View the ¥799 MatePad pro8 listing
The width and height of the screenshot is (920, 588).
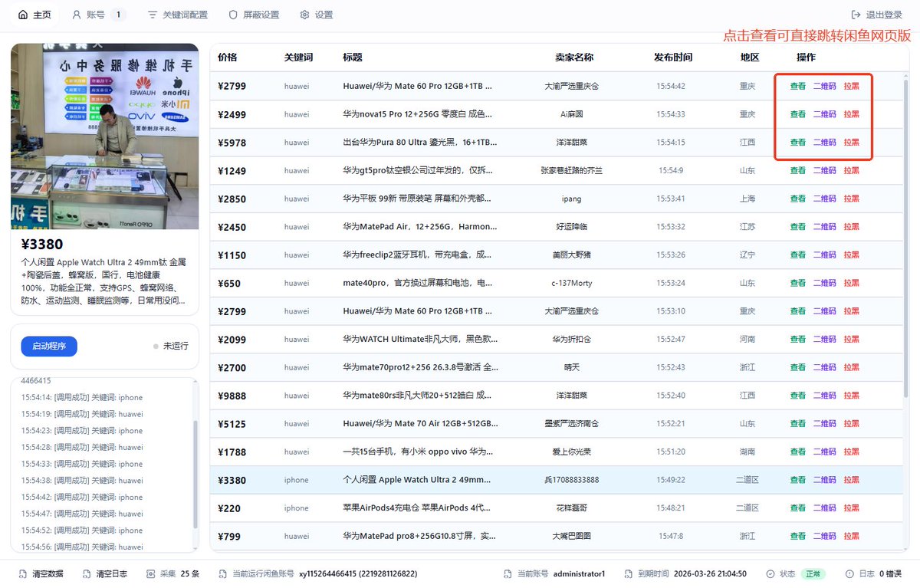(798, 536)
